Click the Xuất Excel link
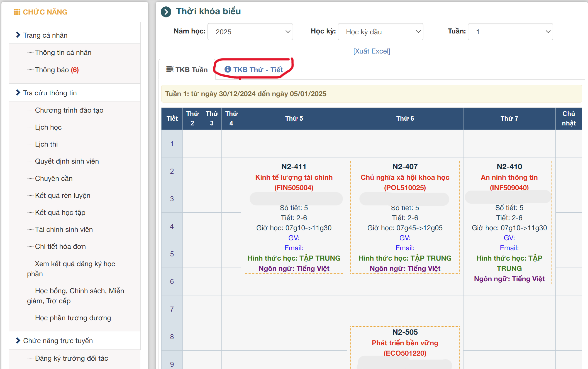Image resolution: width=588 pixels, height=369 pixels. click(x=371, y=51)
